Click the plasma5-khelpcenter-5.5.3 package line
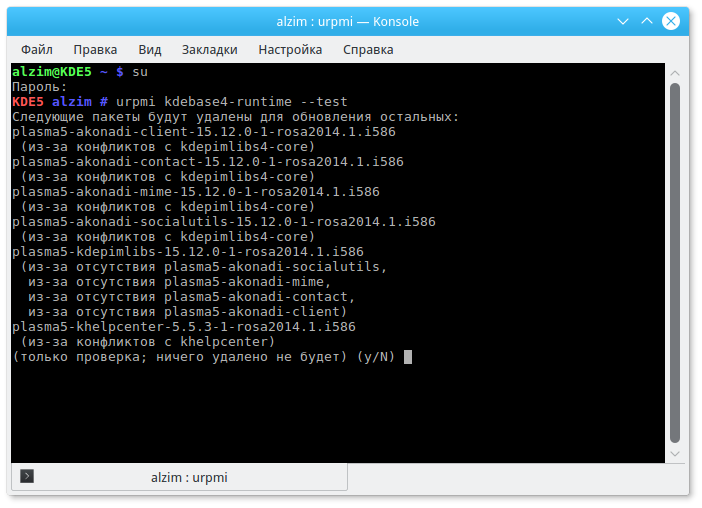 [184, 327]
